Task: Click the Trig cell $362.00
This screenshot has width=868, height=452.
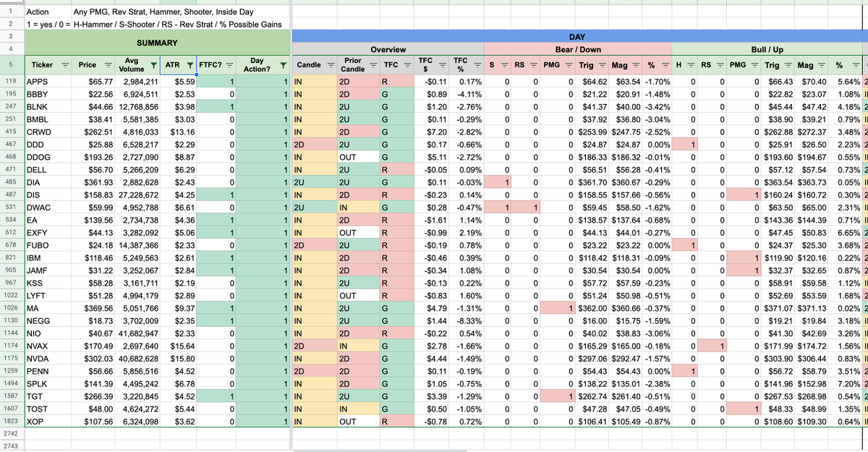Action: pyautogui.click(x=593, y=308)
